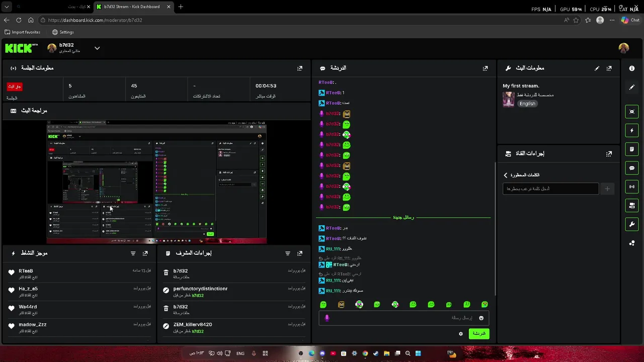
Task: Open the Settings bookmark
Action: click(63, 32)
